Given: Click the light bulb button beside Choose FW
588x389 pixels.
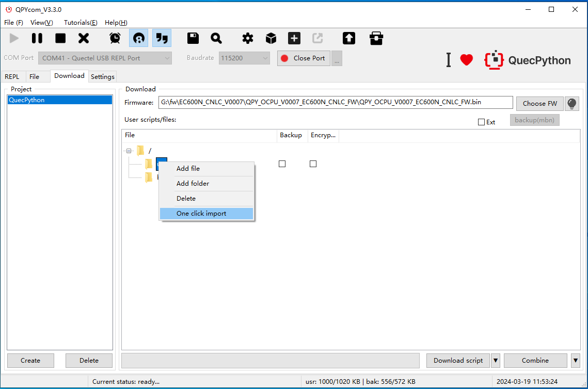Looking at the screenshot, I should tap(572, 103).
